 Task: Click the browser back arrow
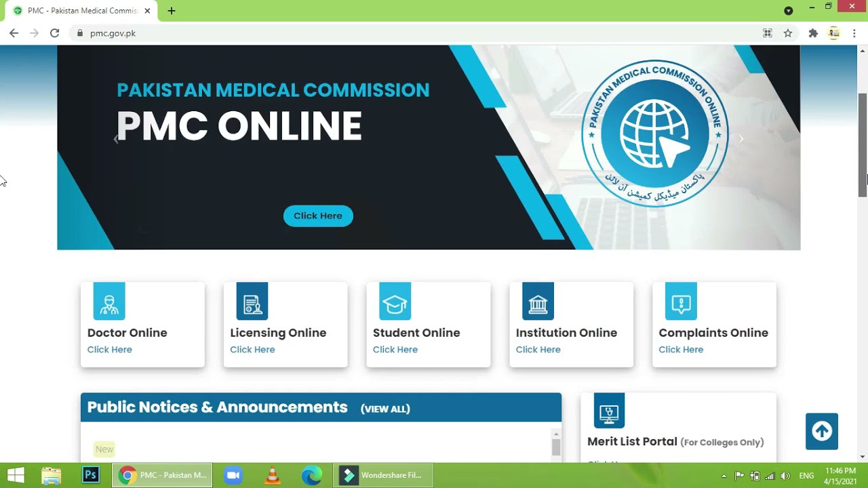[x=14, y=33]
